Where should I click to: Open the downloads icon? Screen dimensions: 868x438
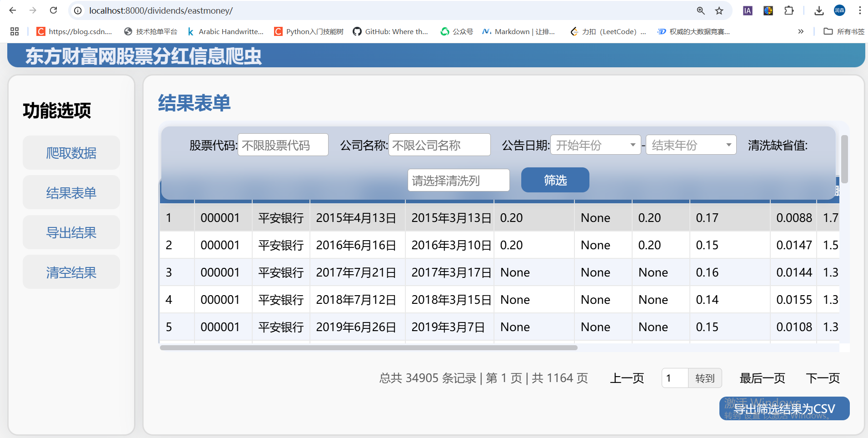819,10
